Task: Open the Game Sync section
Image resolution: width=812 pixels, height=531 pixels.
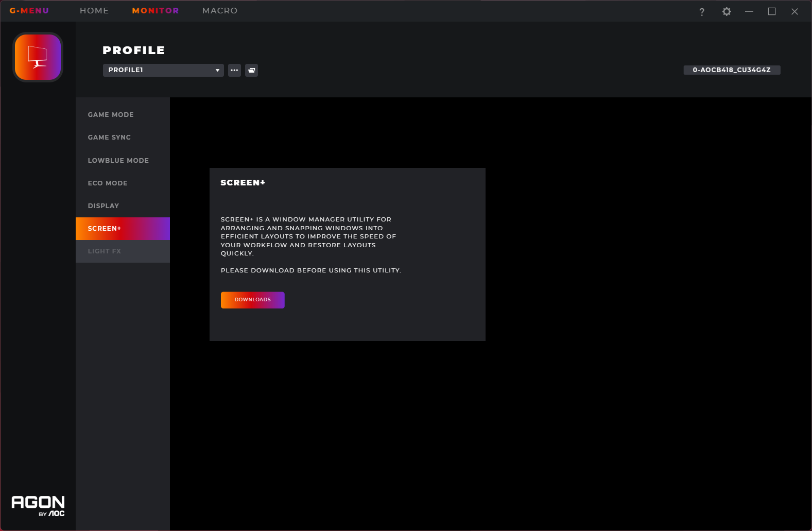Action: coord(123,138)
